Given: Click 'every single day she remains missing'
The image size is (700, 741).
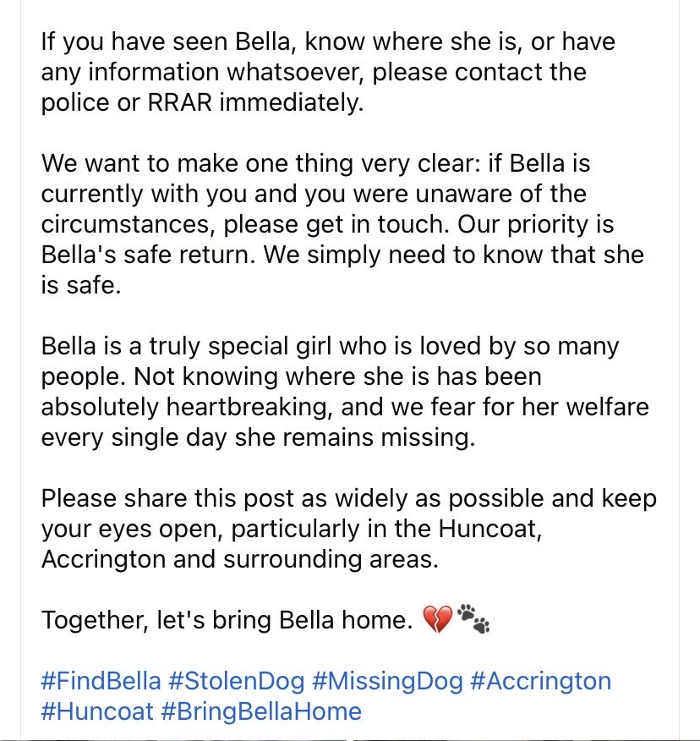Looking at the screenshot, I should [x=258, y=437].
